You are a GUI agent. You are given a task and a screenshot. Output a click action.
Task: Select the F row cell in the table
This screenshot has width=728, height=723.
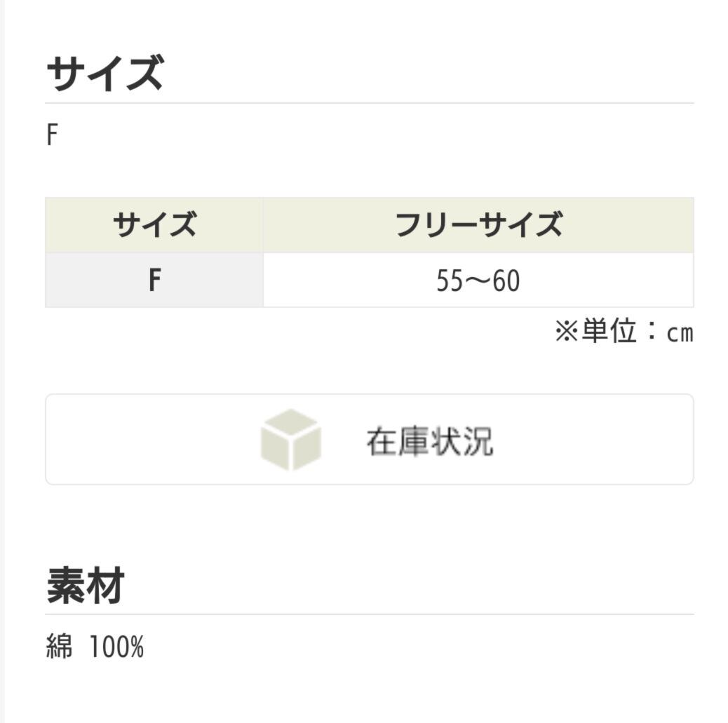pos(154,281)
